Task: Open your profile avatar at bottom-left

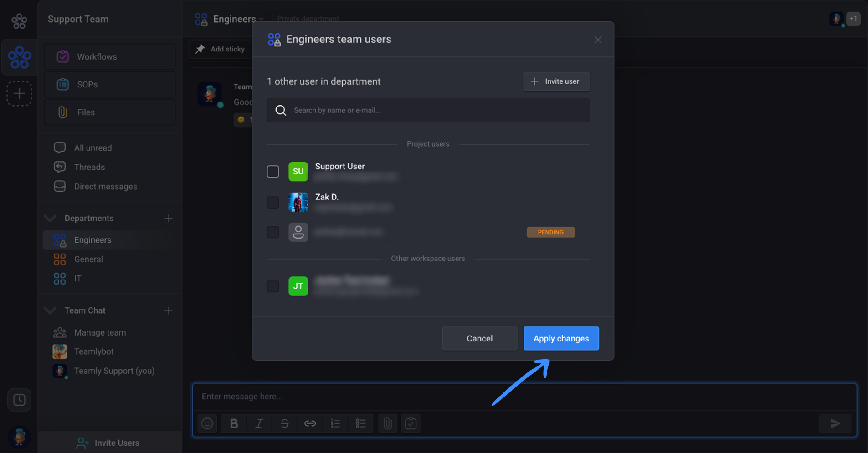Action: pyautogui.click(x=19, y=437)
